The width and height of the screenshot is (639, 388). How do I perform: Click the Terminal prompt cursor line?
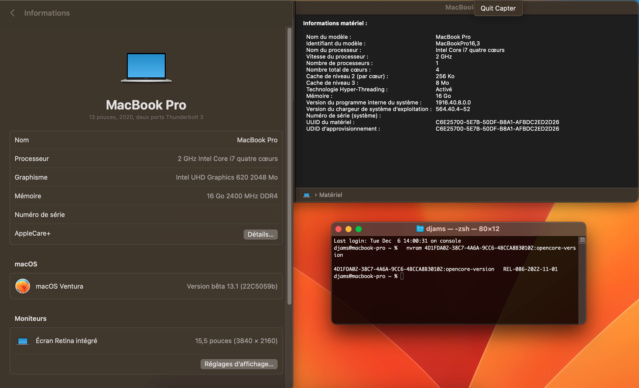click(369, 276)
